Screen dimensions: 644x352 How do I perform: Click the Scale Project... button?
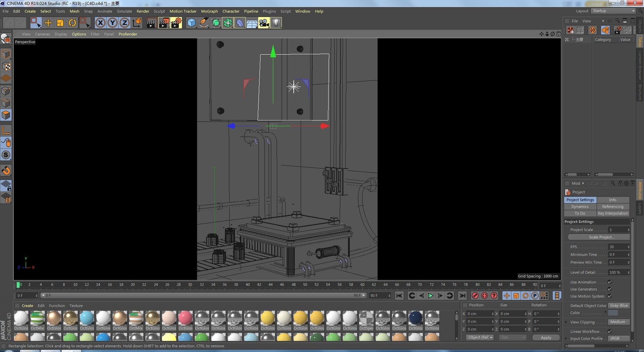599,237
